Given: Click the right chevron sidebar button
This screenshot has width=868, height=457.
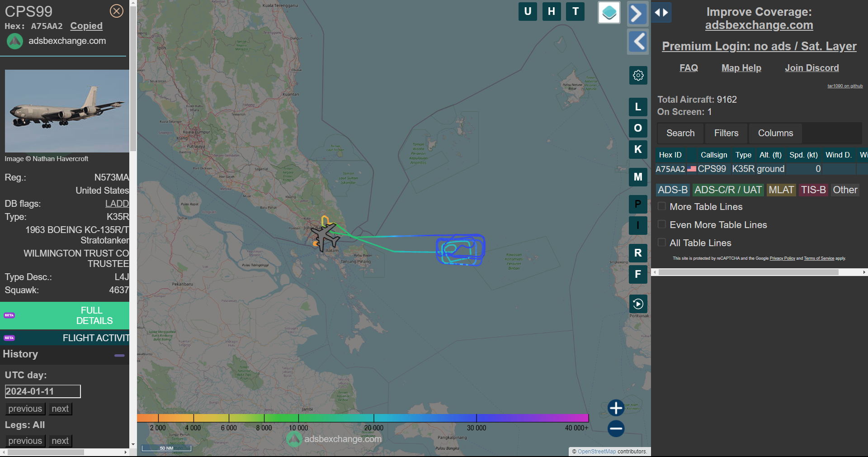Looking at the screenshot, I should coord(637,13).
